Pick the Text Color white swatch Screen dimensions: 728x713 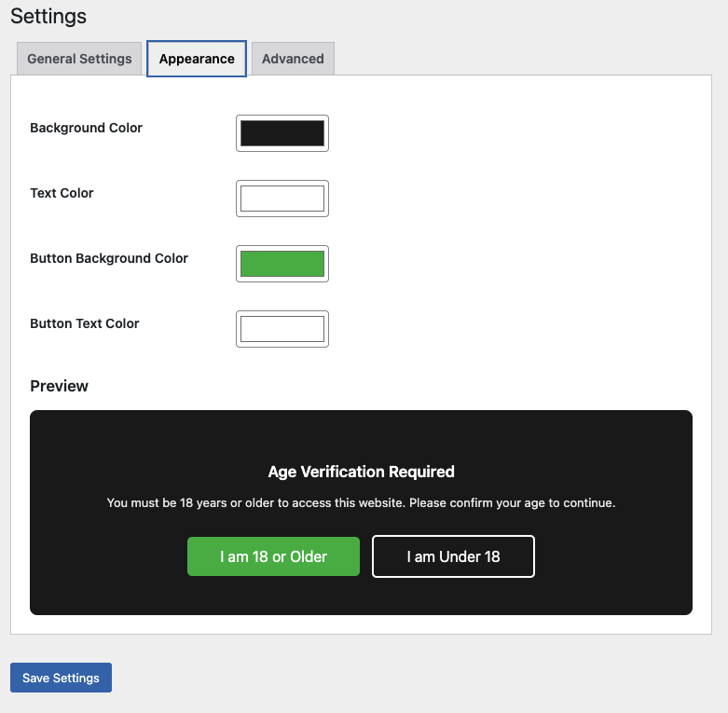282,199
